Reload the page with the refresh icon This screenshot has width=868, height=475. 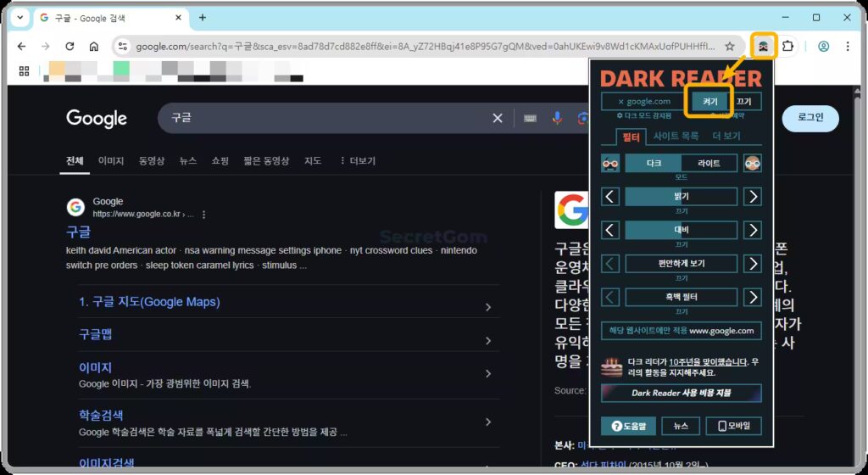70,47
